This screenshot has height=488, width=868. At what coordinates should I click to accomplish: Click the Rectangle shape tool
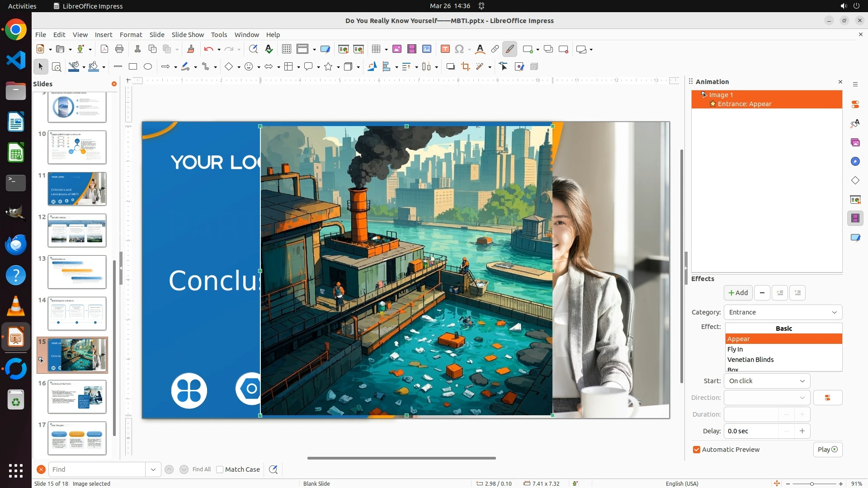[133, 67]
